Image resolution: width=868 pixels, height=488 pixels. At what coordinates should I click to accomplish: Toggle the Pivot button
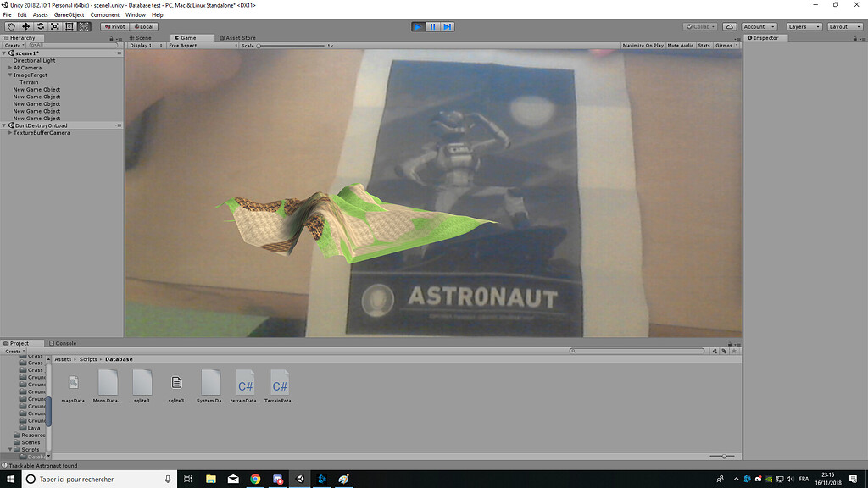point(114,26)
